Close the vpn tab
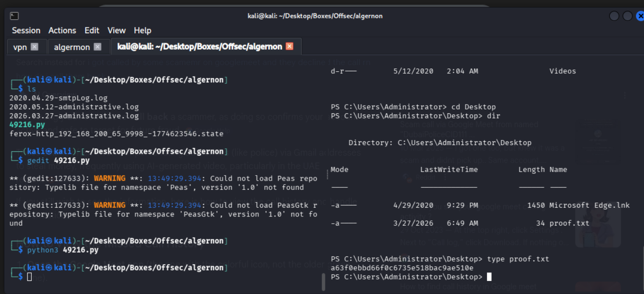This screenshot has height=294, width=644. pos(34,47)
